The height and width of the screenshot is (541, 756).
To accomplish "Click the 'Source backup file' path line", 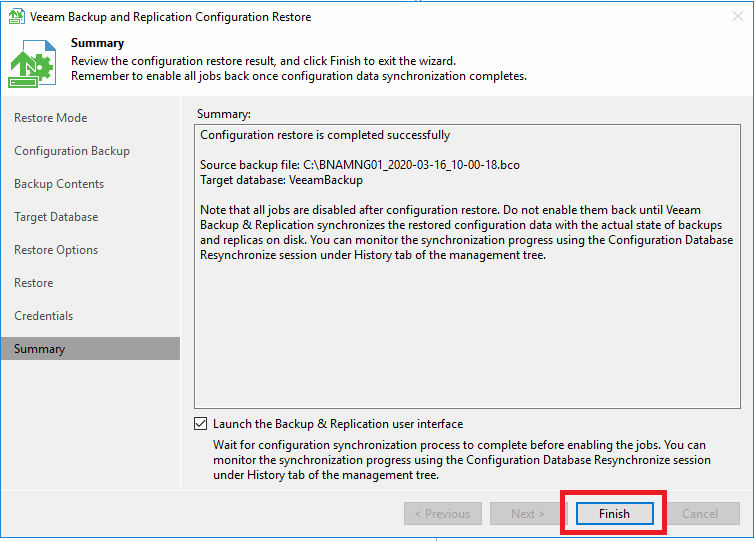I will click(x=360, y=165).
